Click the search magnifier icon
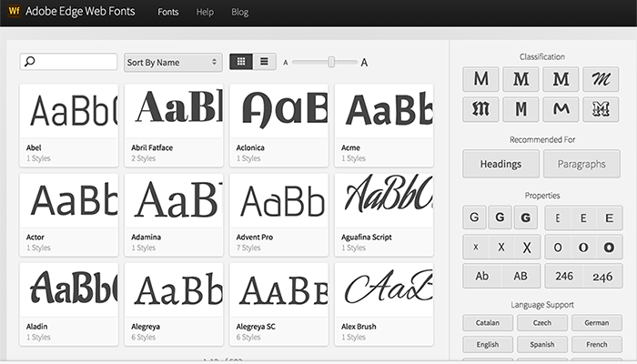Image resolution: width=637 pixels, height=364 pixels. [x=30, y=61]
